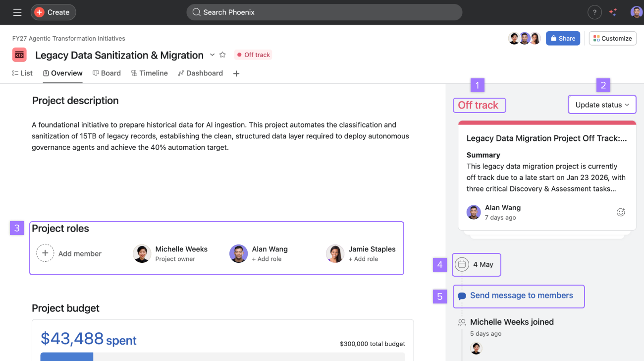Open the Update status dropdown
The image size is (644, 361).
point(602,105)
